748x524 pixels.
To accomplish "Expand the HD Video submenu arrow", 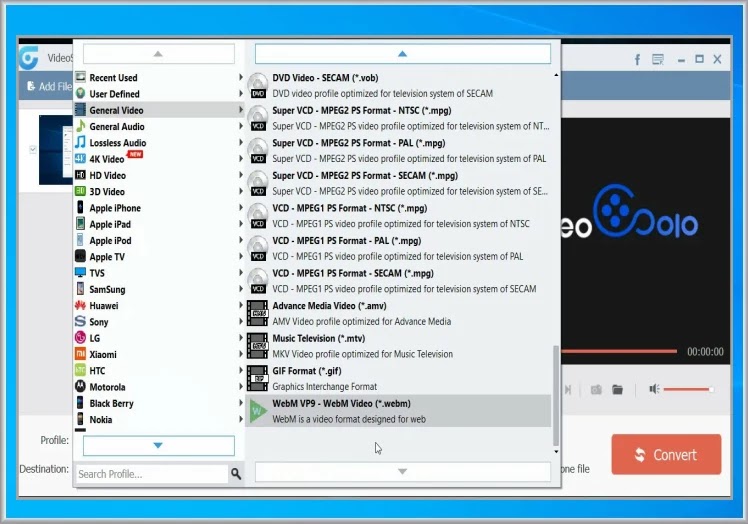I will pos(240,175).
